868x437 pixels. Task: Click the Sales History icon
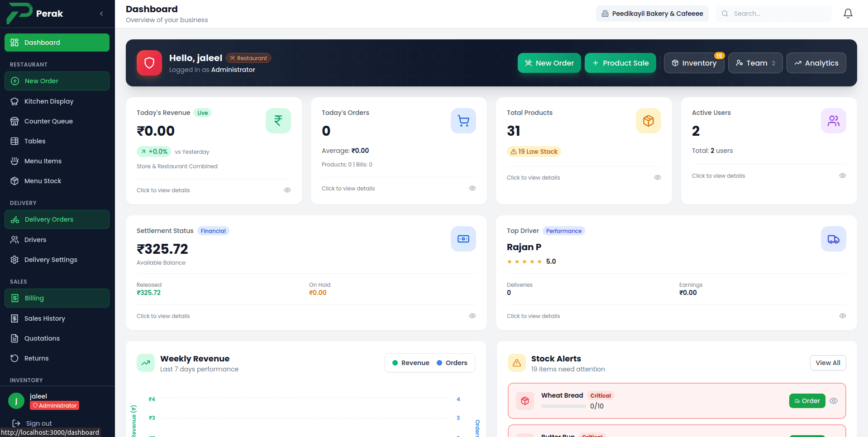tap(14, 318)
